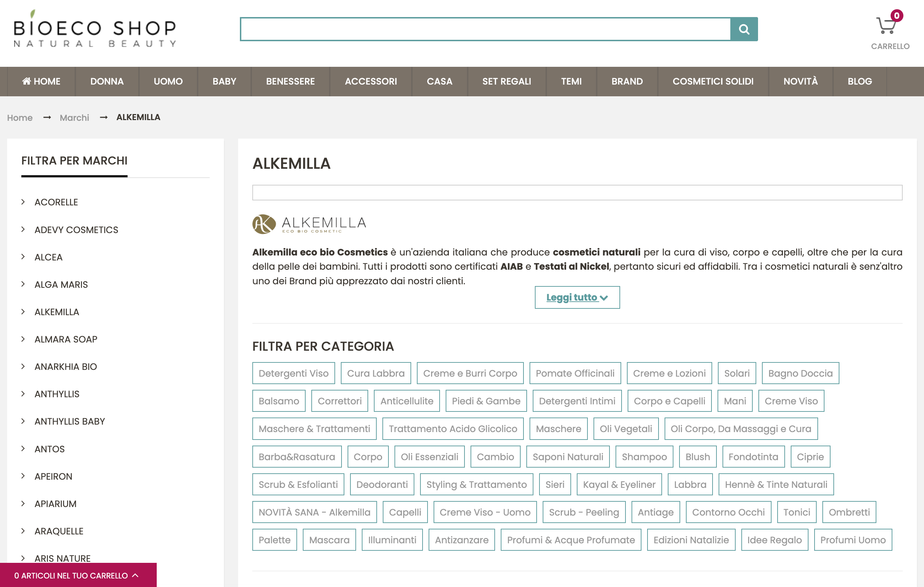924x587 pixels.
Task: Filter by Detergenti Viso category
Action: [x=293, y=373]
